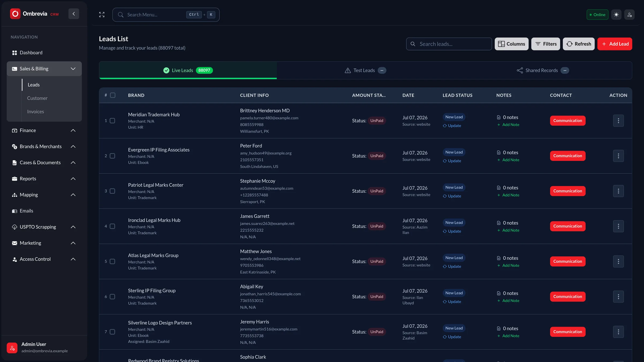
Task: Open row actions menu for Silverline Logo Design Partners
Action: pyautogui.click(x=618, y=332)
